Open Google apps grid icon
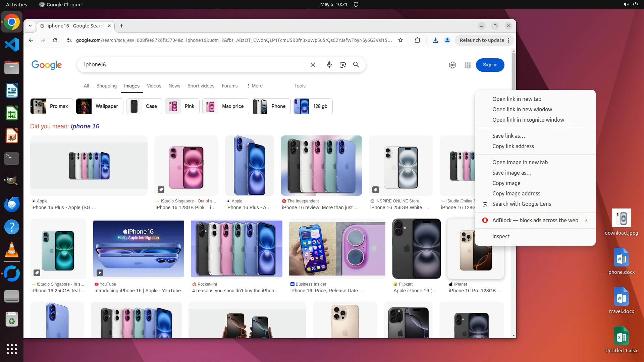644x362 pixels. [x=468, y=65]
